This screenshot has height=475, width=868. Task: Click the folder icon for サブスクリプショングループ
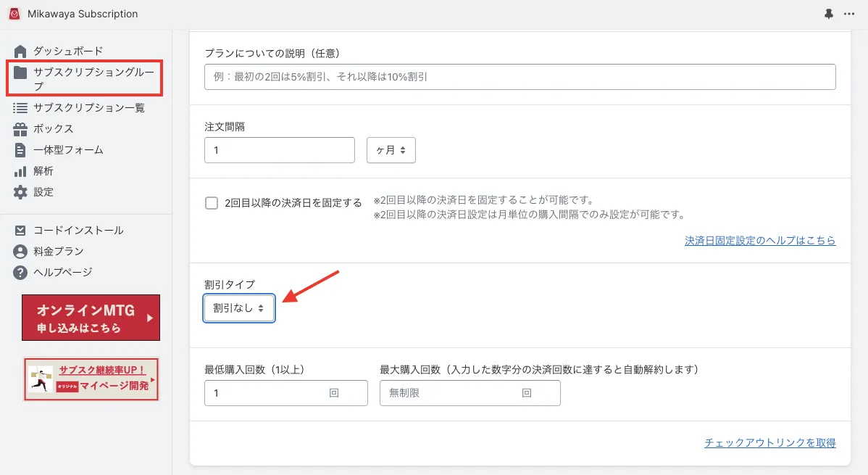point(20,72)
